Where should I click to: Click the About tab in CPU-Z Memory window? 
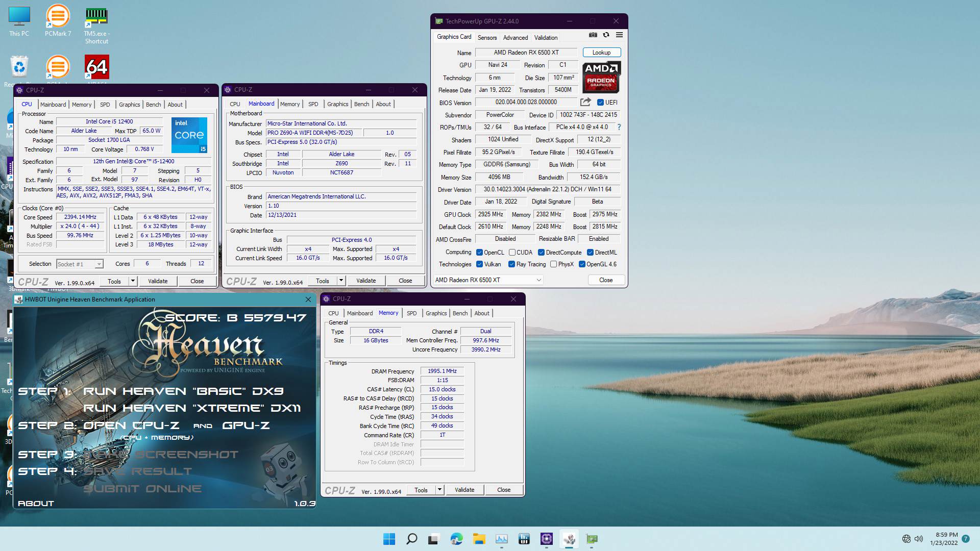[x=481, y=313]
